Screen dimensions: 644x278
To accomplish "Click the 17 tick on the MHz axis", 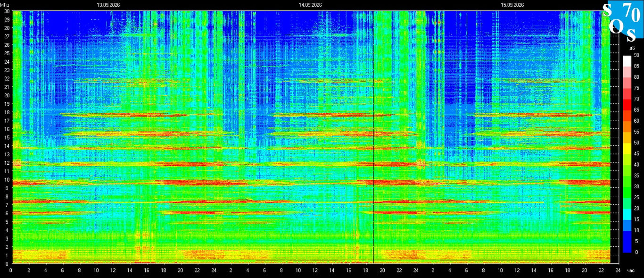I will 7,120.
